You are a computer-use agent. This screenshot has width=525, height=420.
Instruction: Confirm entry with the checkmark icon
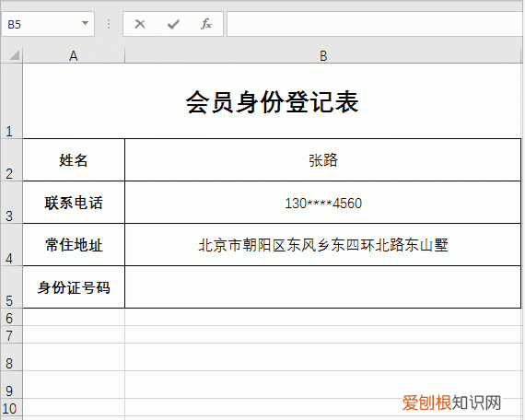(173, 24)
